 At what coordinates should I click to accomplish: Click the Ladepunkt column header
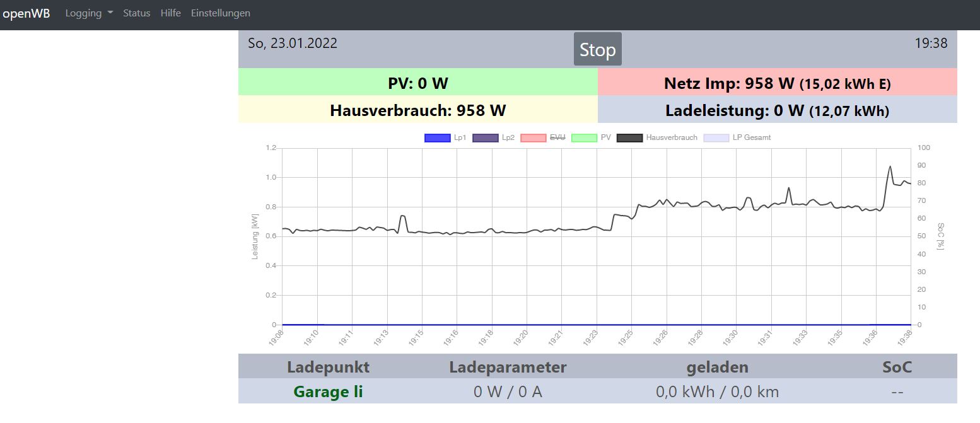click(328, 367)
